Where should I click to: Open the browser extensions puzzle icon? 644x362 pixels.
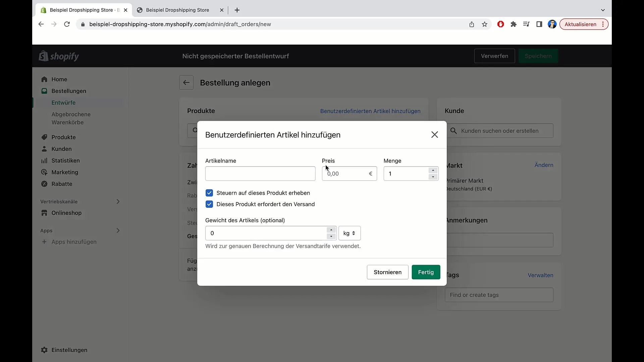(514, 24)
